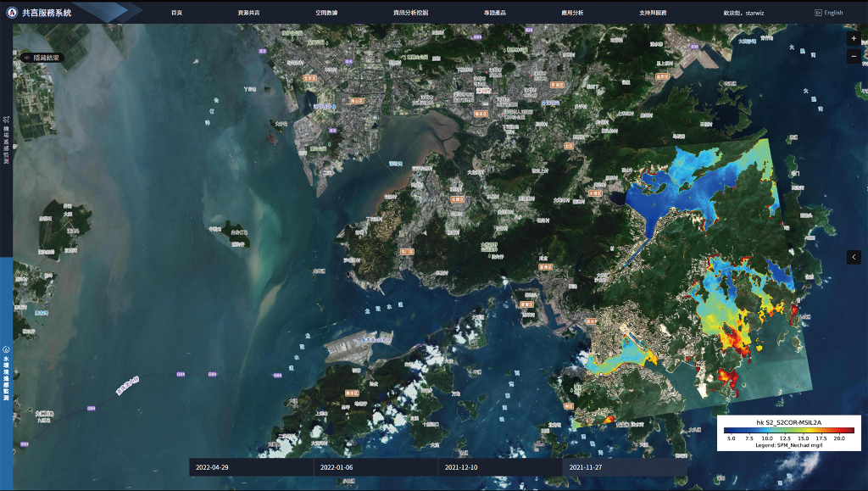Zoom in the map with plus button
Screen dimensions: 868x491
854,38
